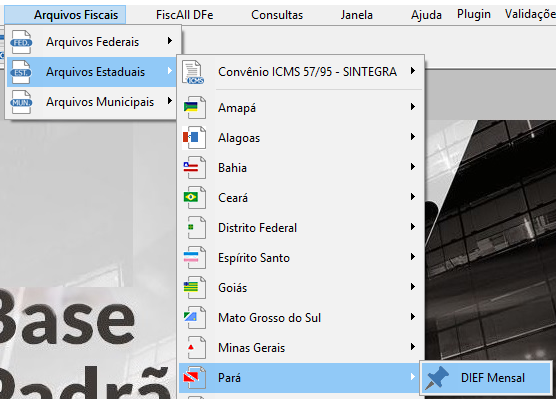
Task: Open the Consultas menu
Action: (x=277, y=15)
